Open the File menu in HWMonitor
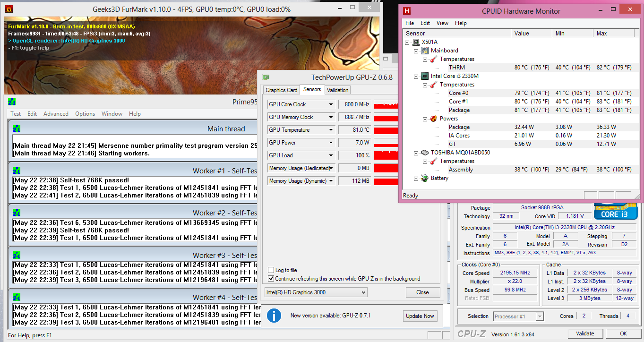Viewport: 644px width, 342px height. coord(410,23)
